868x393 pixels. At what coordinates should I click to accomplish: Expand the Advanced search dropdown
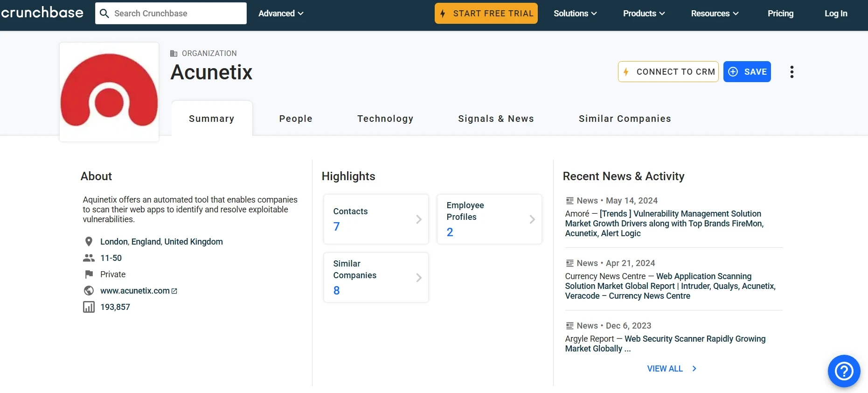(x=281, y=14)
